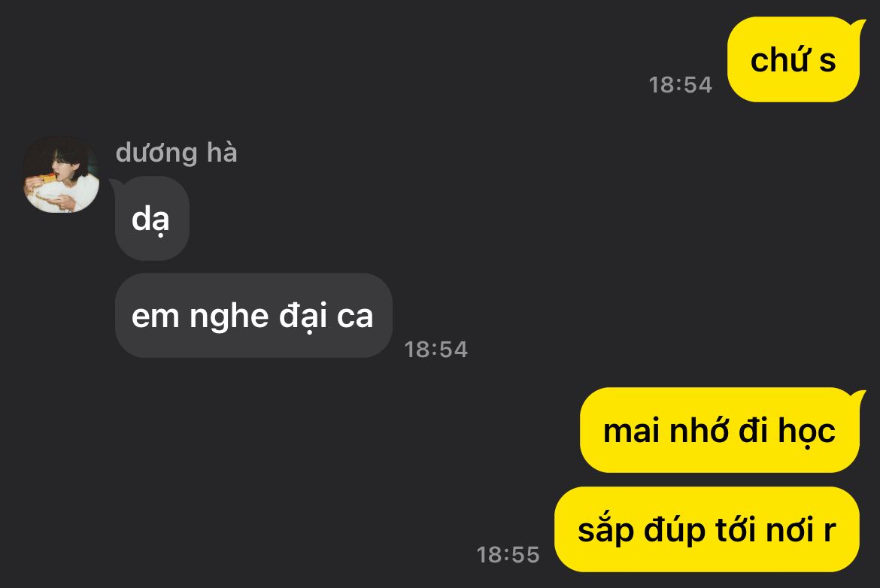Tap the tail of the "chứ s" bubble

(x=859, y=26)
